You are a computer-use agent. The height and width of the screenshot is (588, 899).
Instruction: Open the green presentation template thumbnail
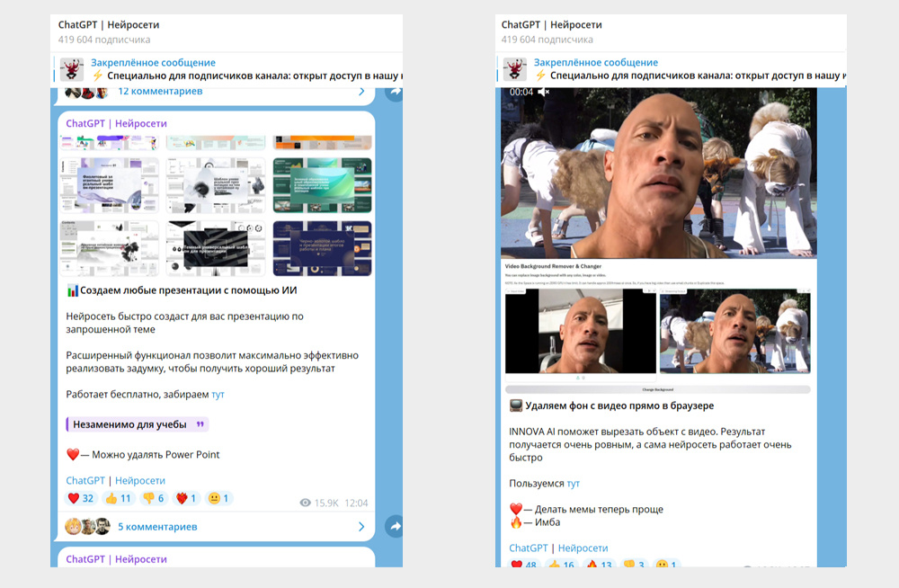tap(322, 185)
